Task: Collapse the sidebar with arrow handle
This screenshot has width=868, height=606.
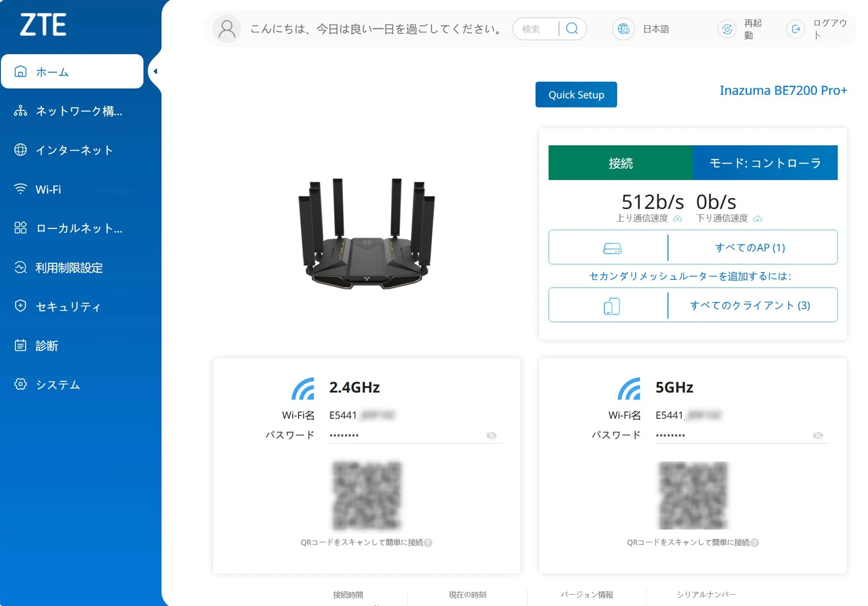Action: click(x=155, y=71)
